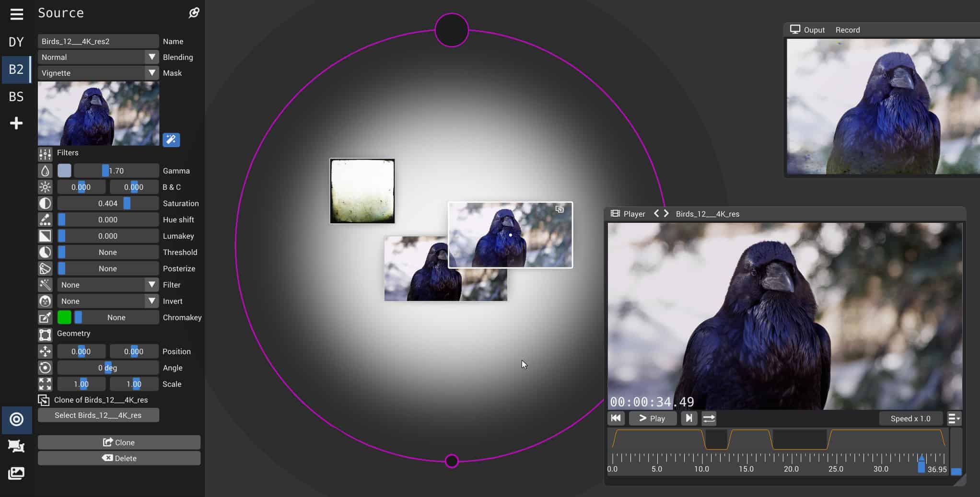Open the geometry view from sidebar
This screenshot has width=980, height=497.
click(16, 446)
